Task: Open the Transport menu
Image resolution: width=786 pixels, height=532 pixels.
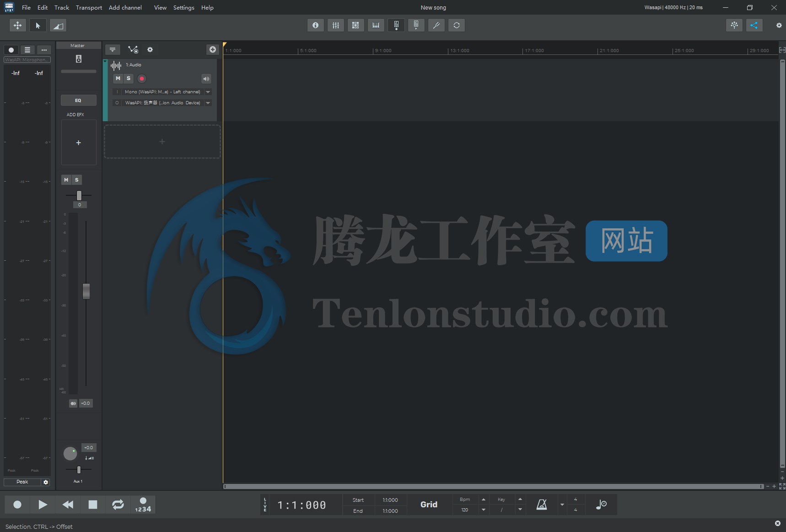Action: click(x=89, y=7)
